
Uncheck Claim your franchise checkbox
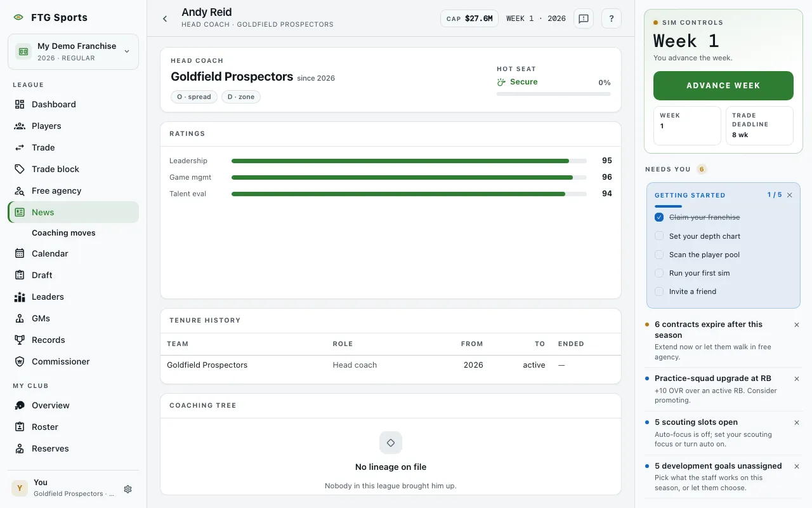coord(659,217)
